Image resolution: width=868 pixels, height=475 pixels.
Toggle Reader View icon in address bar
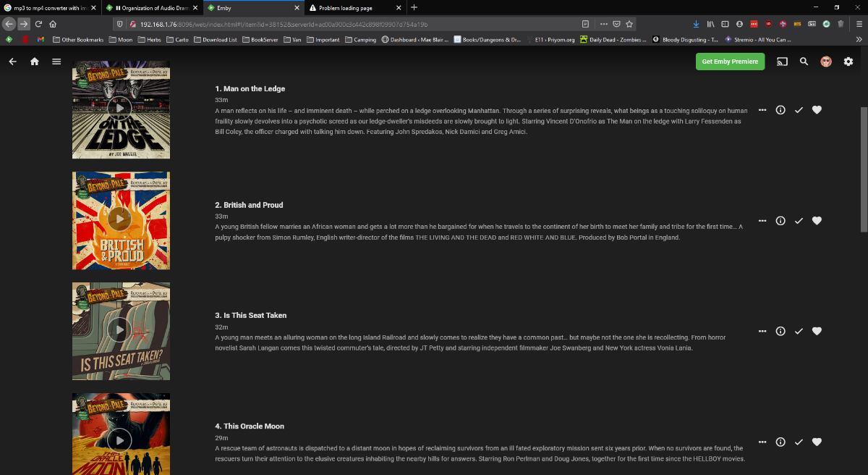tap(585, 23)
